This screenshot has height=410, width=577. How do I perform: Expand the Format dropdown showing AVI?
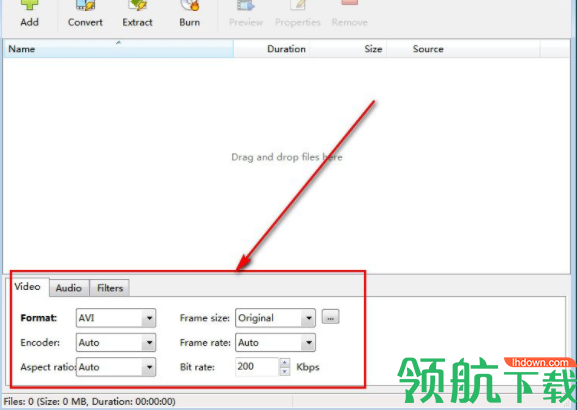(116, 318)
